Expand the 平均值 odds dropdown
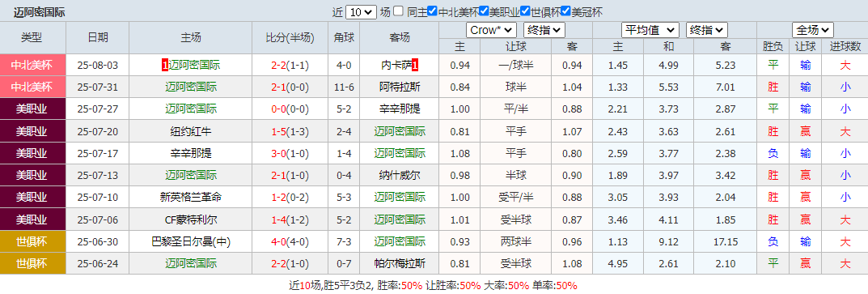This screenshot has height=294, width=868. pos(650,30)
